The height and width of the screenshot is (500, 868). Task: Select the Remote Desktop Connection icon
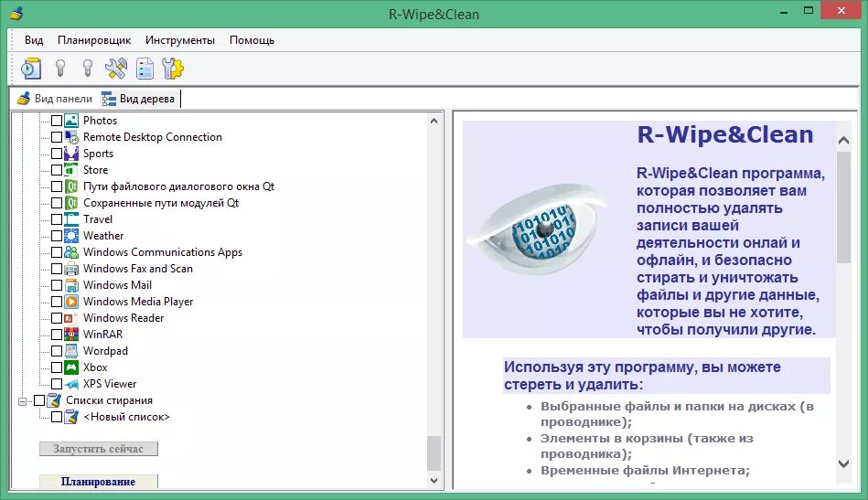coord(71,136)
